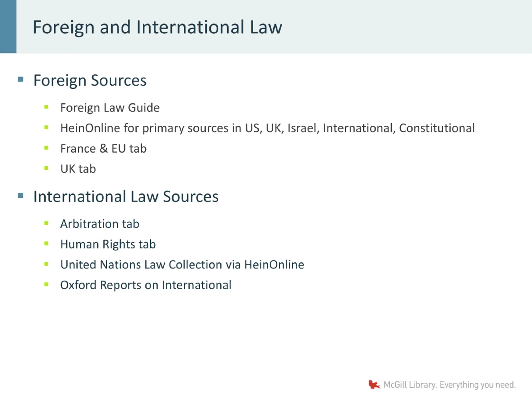Click the Human Rights tab text
Viewport: 532px width, 399px height.
108,244
